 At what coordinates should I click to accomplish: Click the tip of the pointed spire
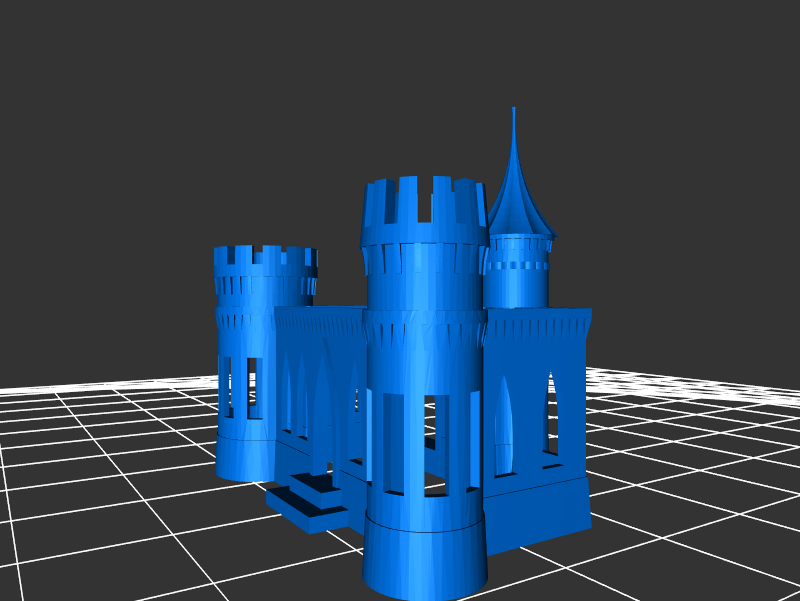514,112
